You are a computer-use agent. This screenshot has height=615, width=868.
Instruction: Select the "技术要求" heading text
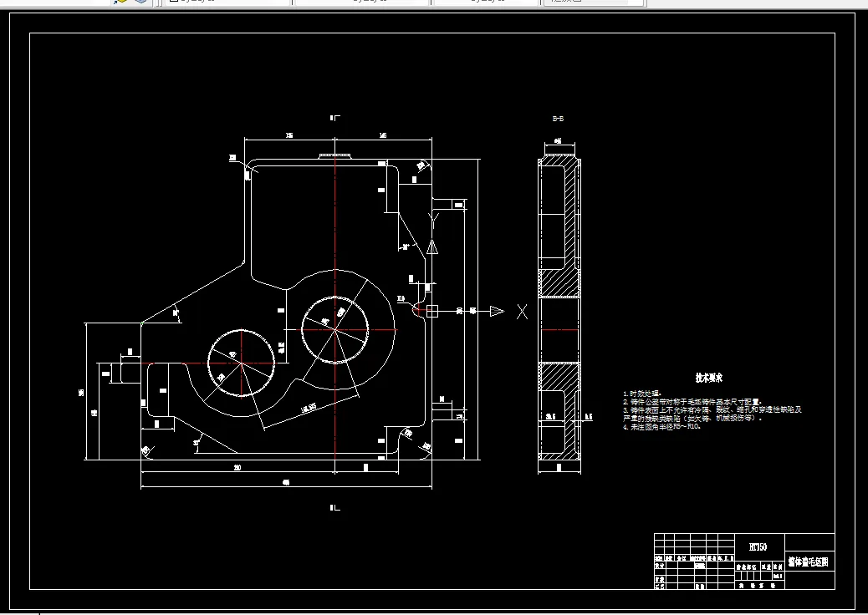[708, 379]
